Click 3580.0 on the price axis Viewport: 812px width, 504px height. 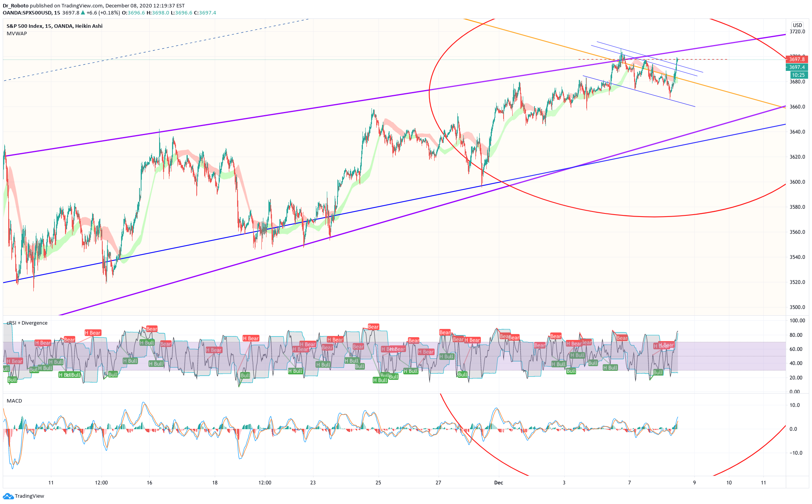coord(797,207)
